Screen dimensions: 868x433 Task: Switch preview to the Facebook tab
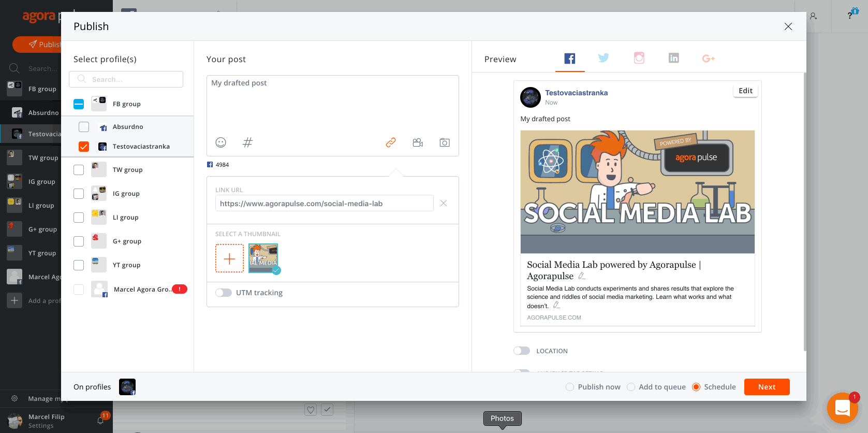[570, 59]
